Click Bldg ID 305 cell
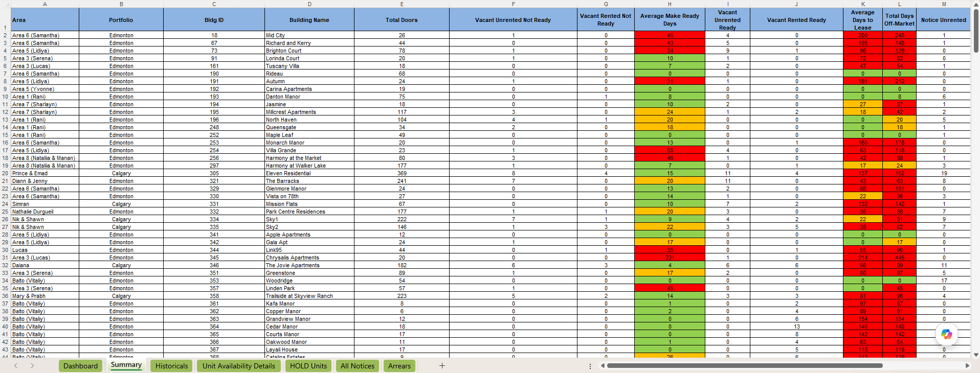This screenshot has width=980, height=373. point(214,173)
